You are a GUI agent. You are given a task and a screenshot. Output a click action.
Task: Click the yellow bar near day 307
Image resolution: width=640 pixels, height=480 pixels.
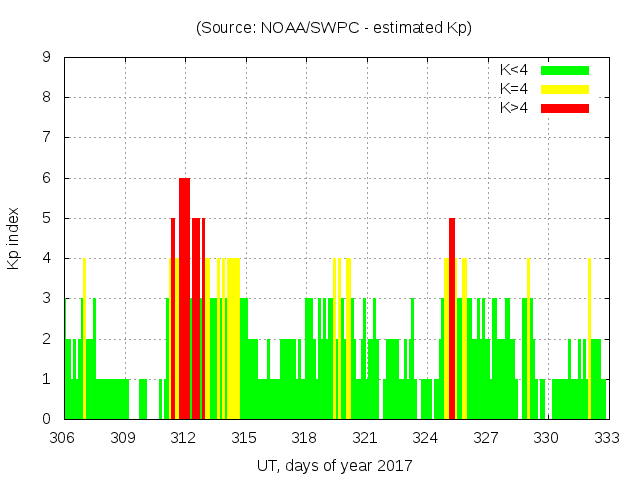point(84,340)
